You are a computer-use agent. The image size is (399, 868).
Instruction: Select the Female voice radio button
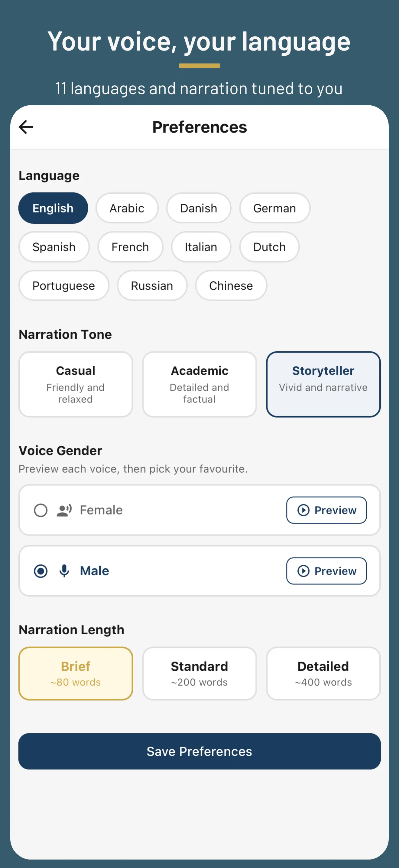point(41,510)
